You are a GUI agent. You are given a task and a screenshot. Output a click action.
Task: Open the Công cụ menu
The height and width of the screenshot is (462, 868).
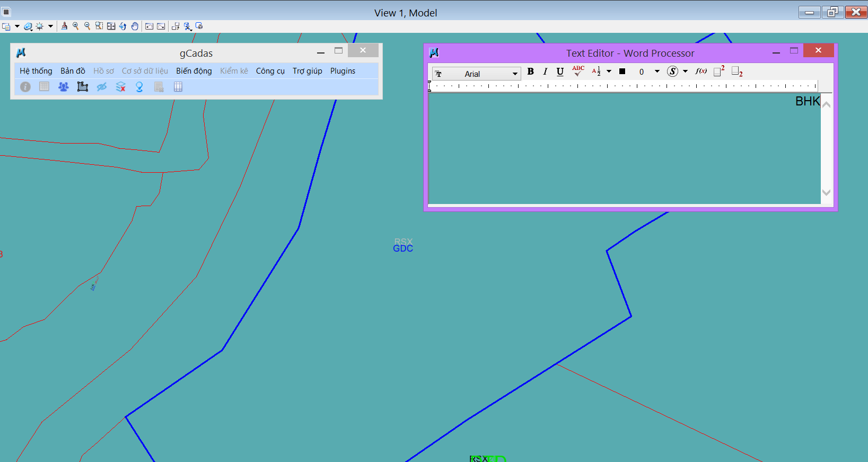point(270,71)
